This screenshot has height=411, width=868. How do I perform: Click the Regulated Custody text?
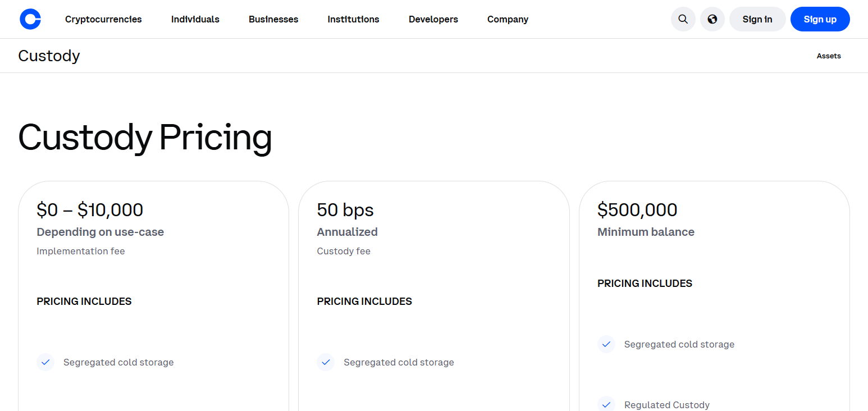click(x=667, y=405)
